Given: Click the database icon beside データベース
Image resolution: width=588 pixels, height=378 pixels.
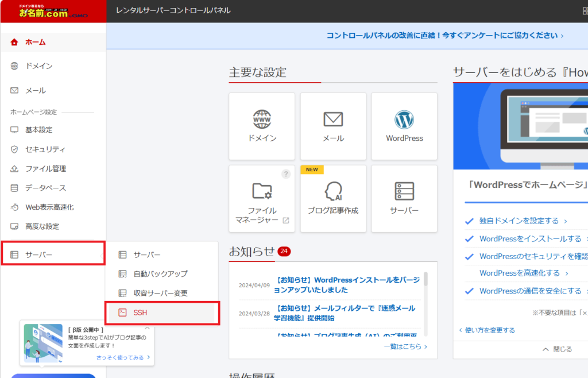Looking at the screenshot, I should click(x=14, y=188).
